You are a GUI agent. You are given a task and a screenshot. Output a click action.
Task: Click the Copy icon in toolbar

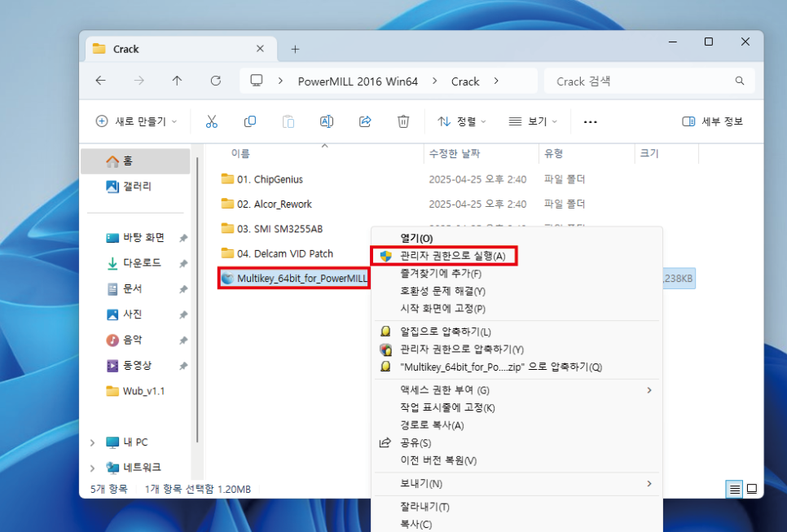coord(249,121)
